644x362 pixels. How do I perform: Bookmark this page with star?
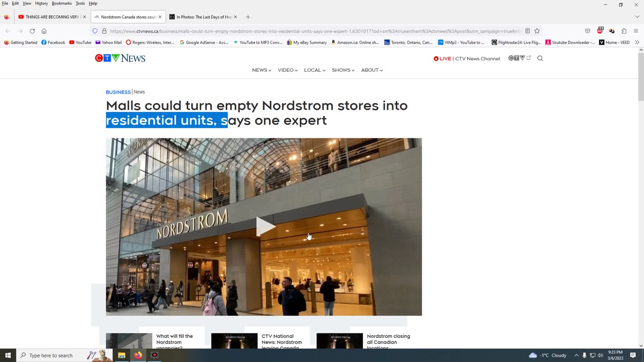pyautogui.click(x=537, y=31)
